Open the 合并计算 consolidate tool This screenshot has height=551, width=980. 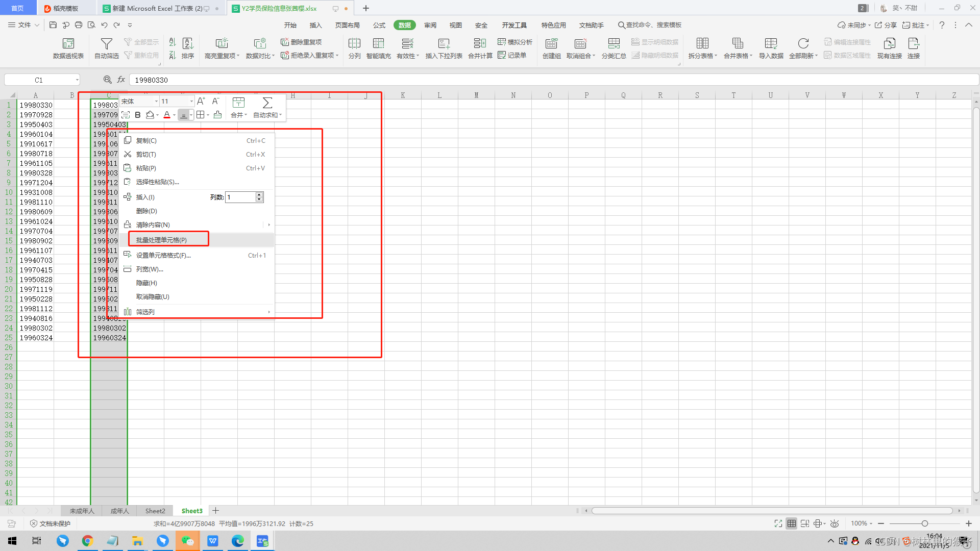pyautogui.click(x=480, y=48)
